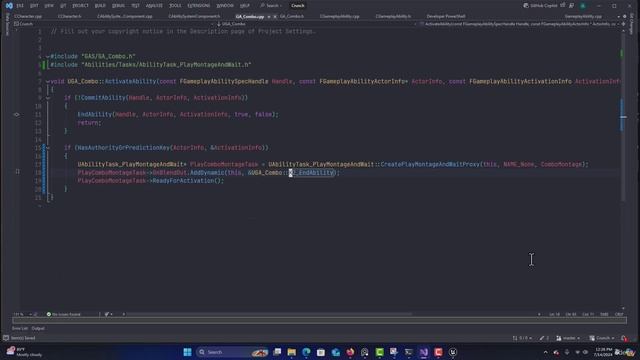
Task: Open File Explorer from taskbar
Action: tap(291, 352)
